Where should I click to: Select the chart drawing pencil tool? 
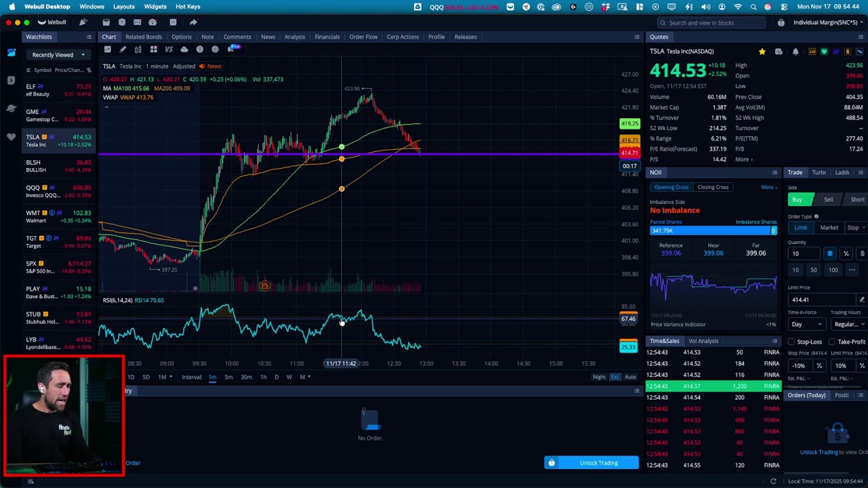click(123, 49)
